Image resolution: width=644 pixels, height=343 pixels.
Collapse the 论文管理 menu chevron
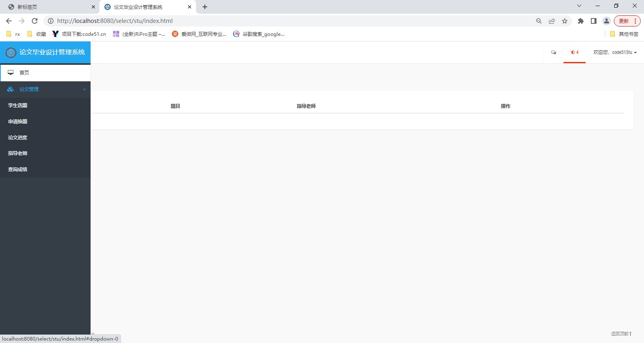pyautogui.click(x=85, y=89)
